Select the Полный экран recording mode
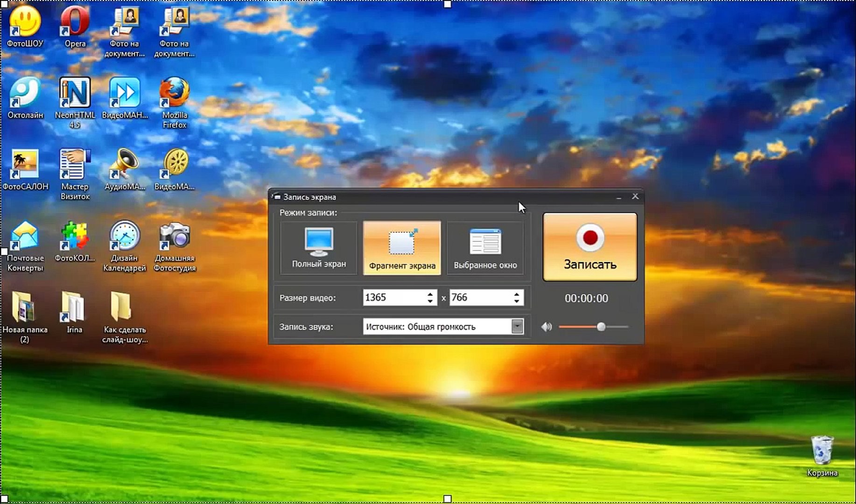This screenshot has height=504, width=856. click(319, 248)
